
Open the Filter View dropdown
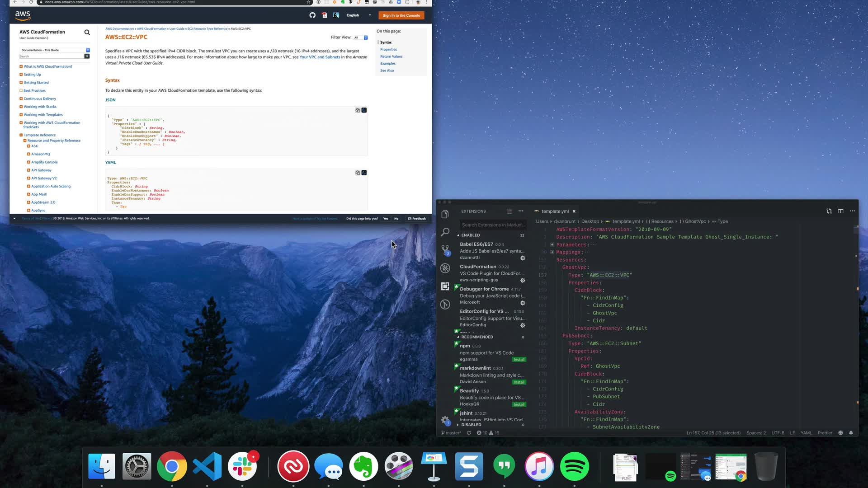[361, 38]
